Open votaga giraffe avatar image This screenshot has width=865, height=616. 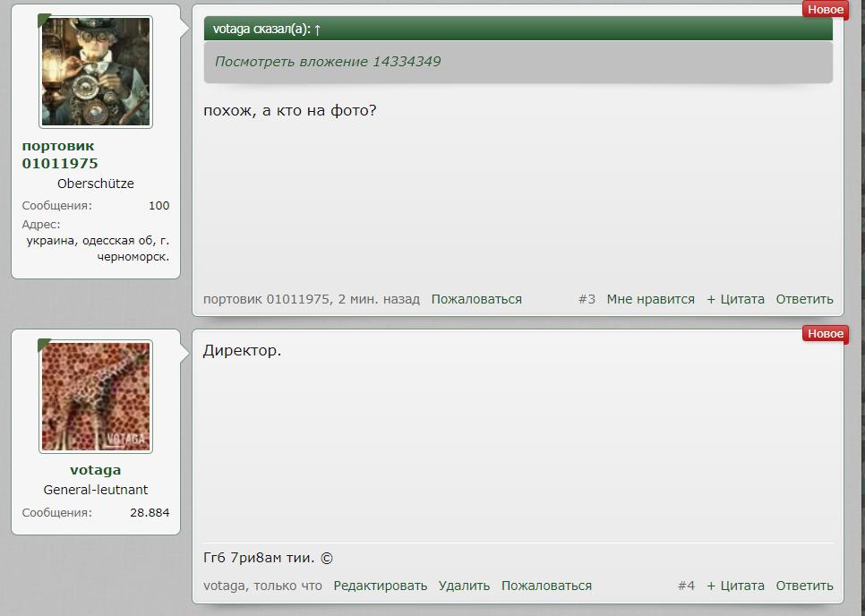[x=96, y=397]
